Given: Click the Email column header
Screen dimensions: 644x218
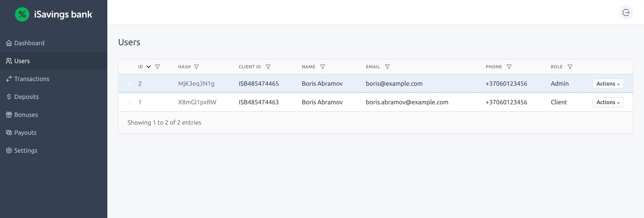Looking at the screenshot, I should pos(373,67).
